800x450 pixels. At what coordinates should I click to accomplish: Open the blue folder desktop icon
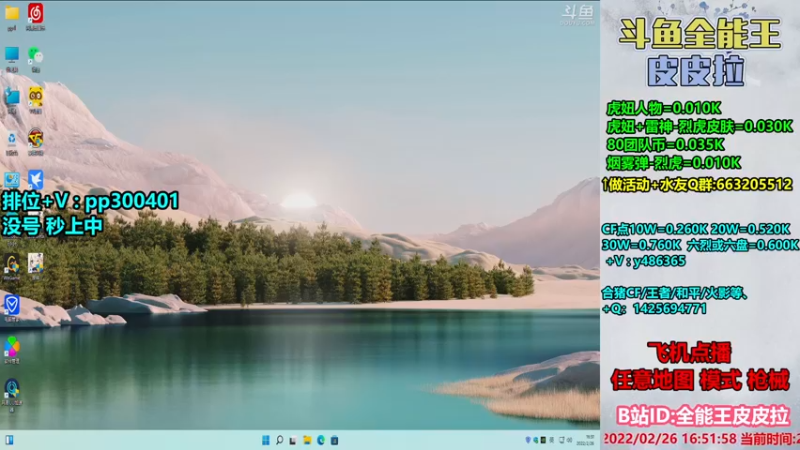tap(12, 96)
